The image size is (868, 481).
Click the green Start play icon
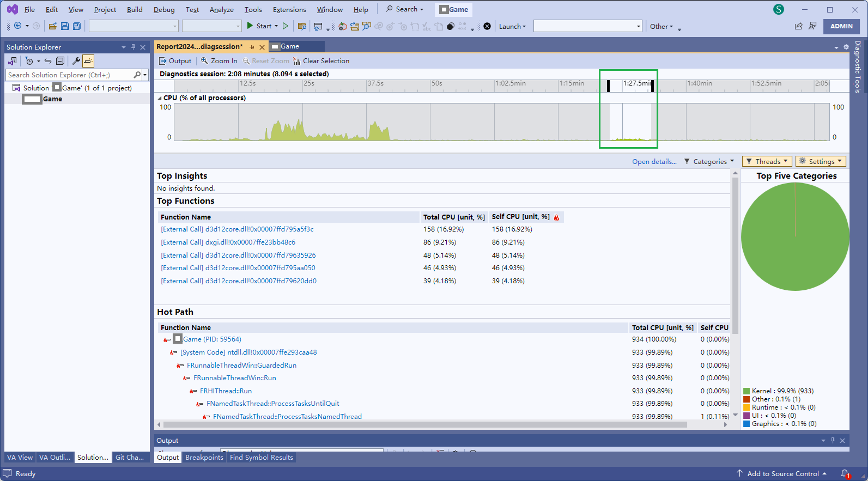[250, 26]
